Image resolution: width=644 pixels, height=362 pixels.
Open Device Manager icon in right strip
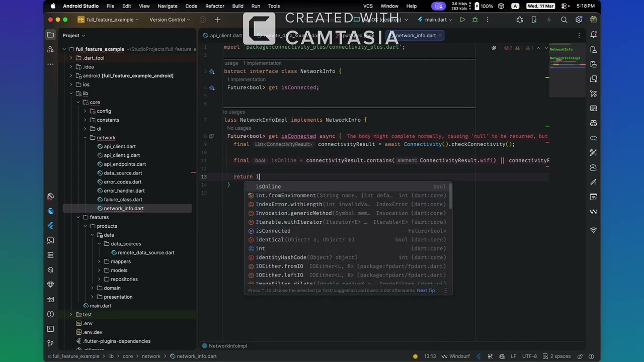click(594, 50)
